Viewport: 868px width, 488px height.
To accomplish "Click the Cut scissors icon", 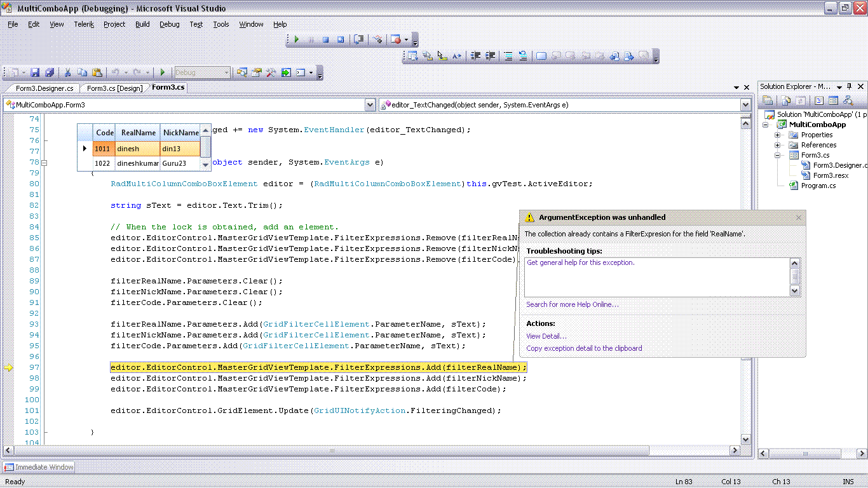I will pos(69,72).
